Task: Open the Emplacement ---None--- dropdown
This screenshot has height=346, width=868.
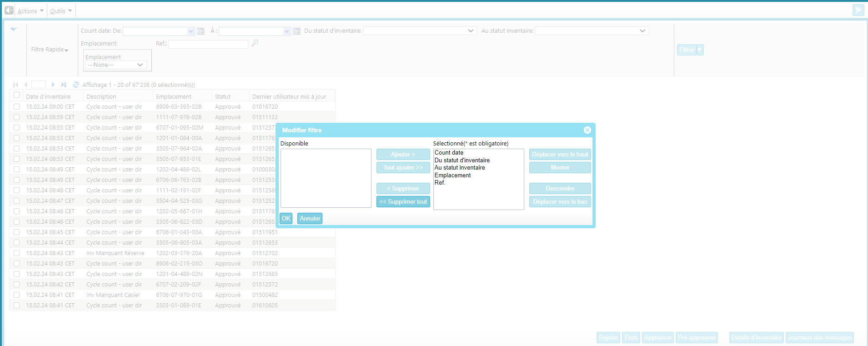Action: [x=116, y=65]
